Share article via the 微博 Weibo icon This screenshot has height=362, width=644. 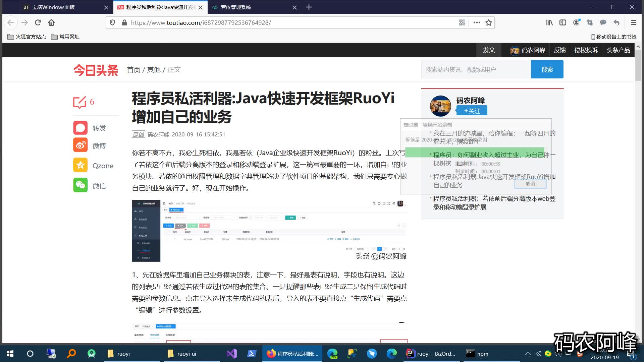pyautogui.click(x=80, y=145)
